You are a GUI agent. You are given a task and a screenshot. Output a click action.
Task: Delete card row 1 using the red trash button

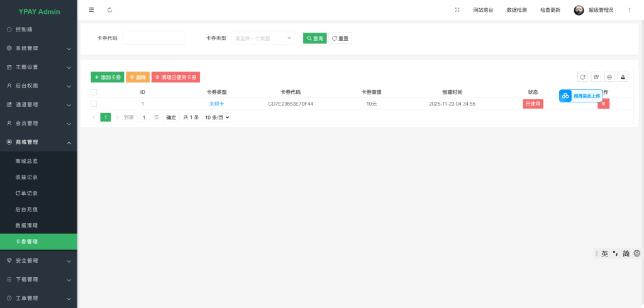603,104
